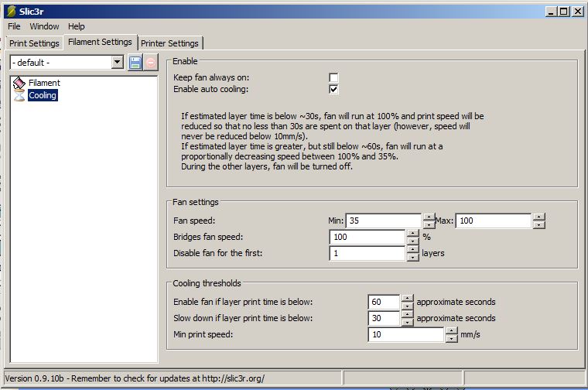Click the Slow down if layer time field
Viewport: 588px width, 390px height.
[384, 318]
